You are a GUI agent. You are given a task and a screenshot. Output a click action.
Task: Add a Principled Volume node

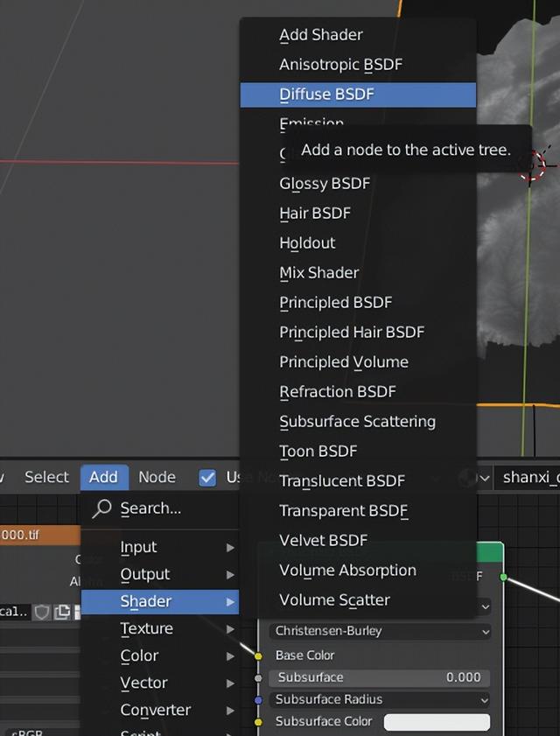pyautogui.click(x=358, y=362)
